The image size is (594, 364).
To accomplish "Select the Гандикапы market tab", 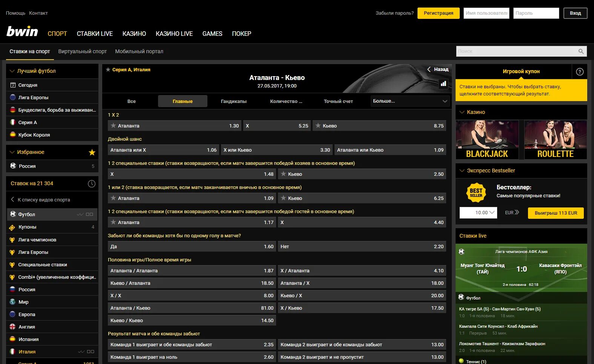I will (x=233, y=101).
